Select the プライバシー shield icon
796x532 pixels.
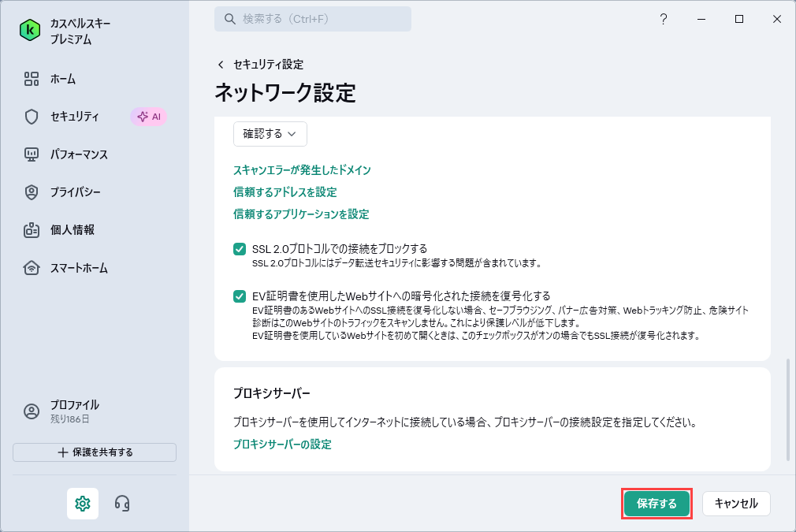point(32,192)
